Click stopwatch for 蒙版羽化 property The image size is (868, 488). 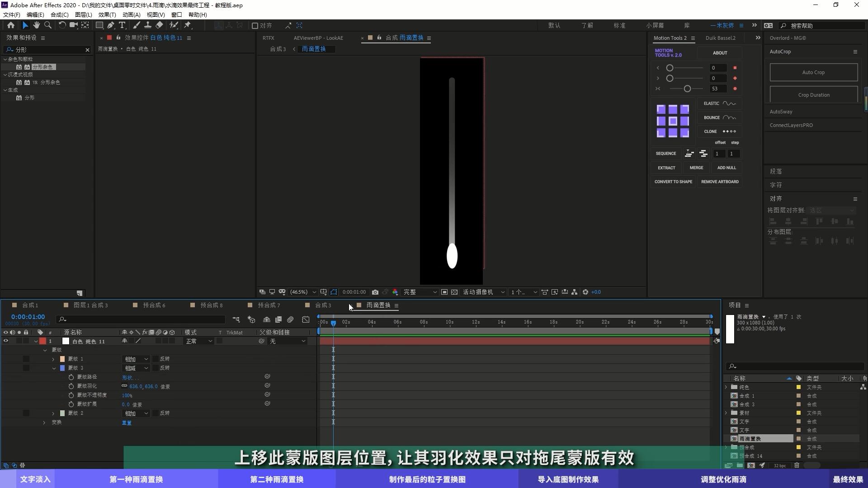71,386
